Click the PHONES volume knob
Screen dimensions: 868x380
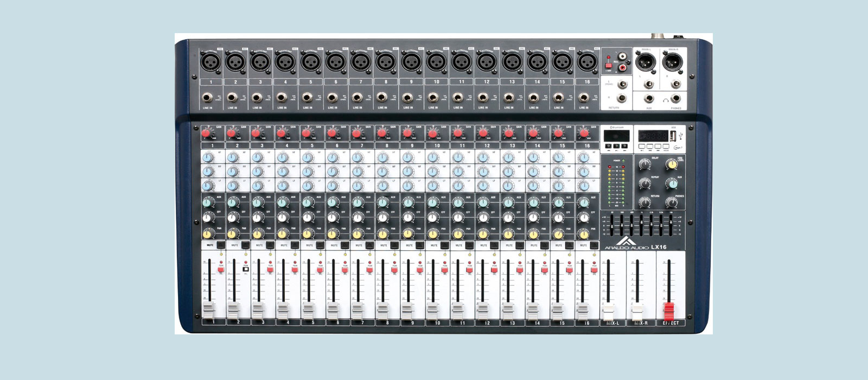coord(672,203)
